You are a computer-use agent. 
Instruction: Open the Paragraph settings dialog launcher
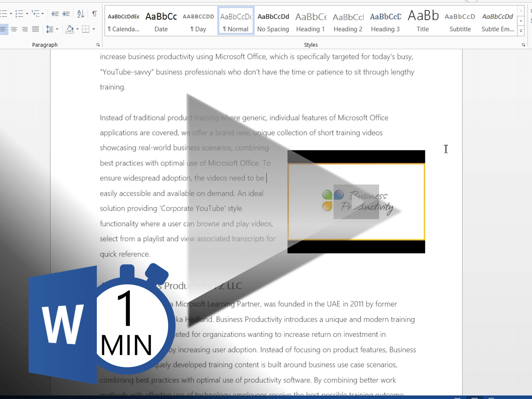(98, 45)
